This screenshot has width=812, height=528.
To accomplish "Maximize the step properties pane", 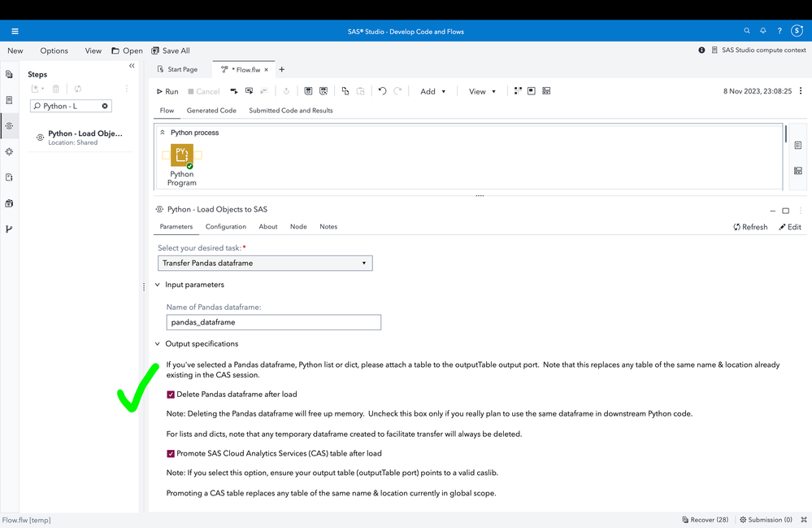I will [x=786, y=211].
